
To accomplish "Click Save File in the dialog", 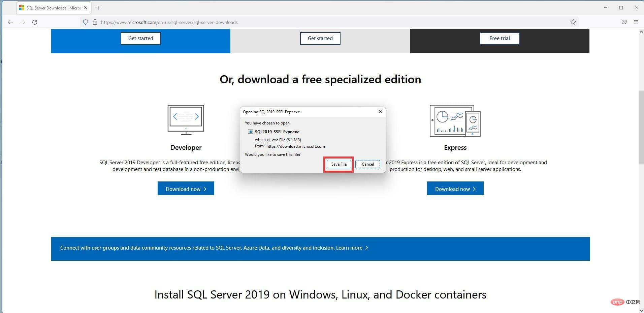I will click(x=339, y=164).
